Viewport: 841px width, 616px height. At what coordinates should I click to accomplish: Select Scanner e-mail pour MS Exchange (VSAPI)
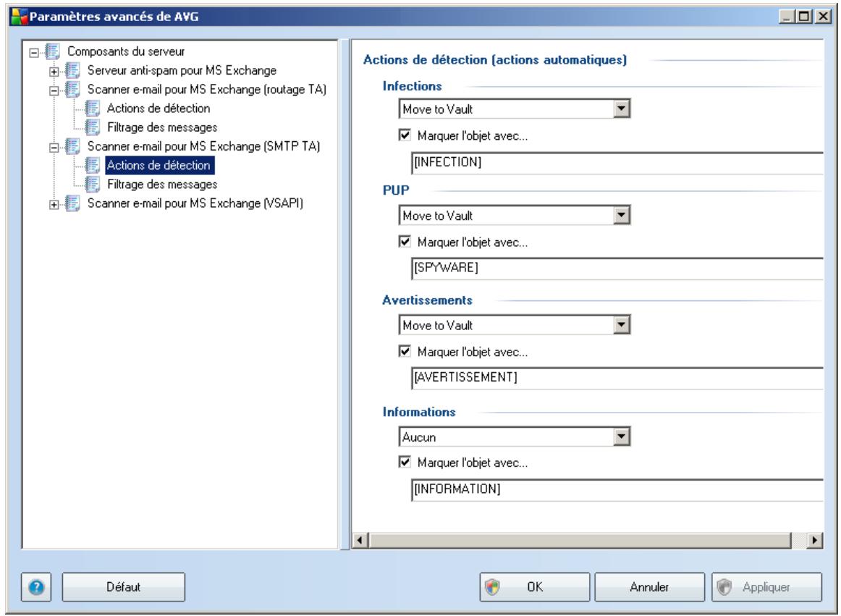(195, 203)
